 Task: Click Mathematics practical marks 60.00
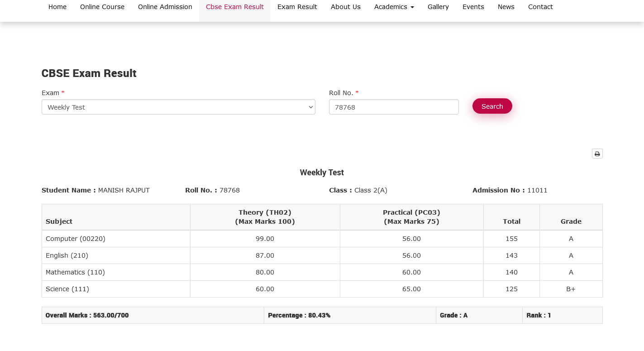(412, 272)
